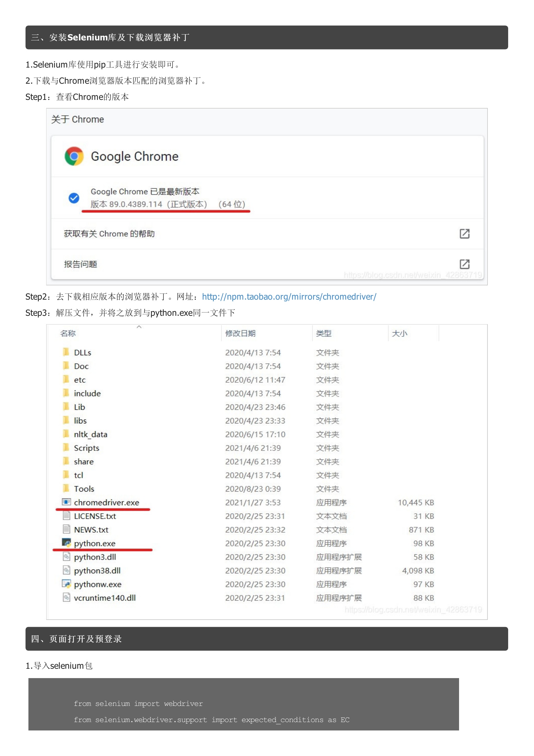This screenshot has width=534, height=756.
Task: Click the Chrome version number text
Action: (x=136, y=204)
